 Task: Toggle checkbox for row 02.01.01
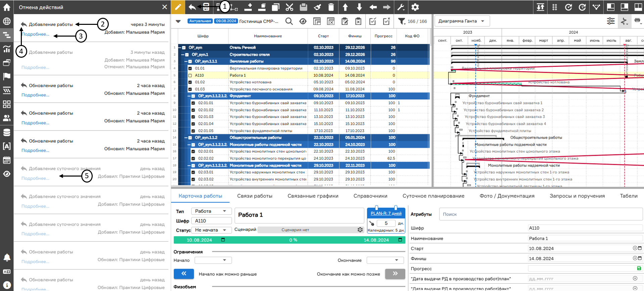pyautogui.click(x=193, y=103)
